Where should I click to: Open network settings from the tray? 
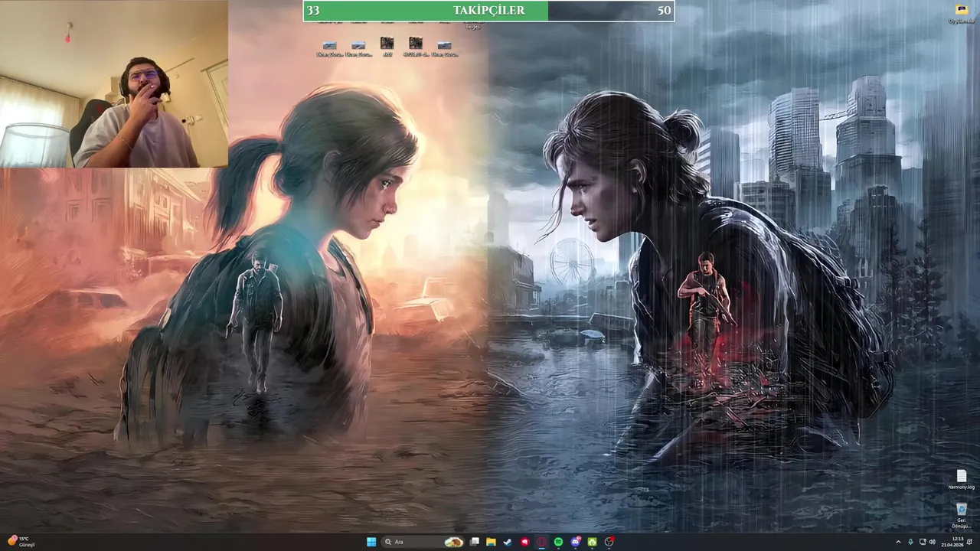pos(923,542)
